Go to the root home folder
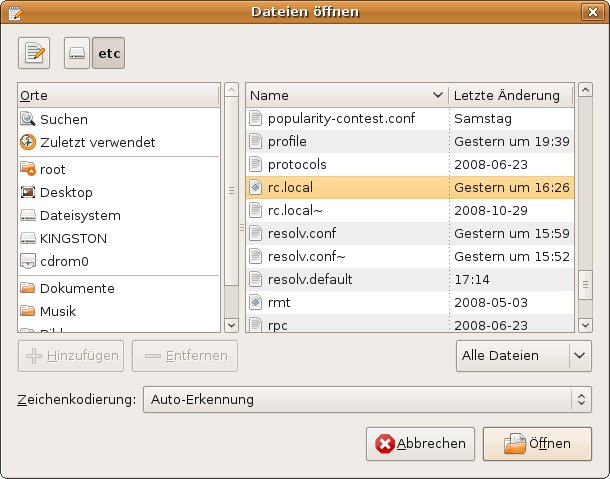 53,170
